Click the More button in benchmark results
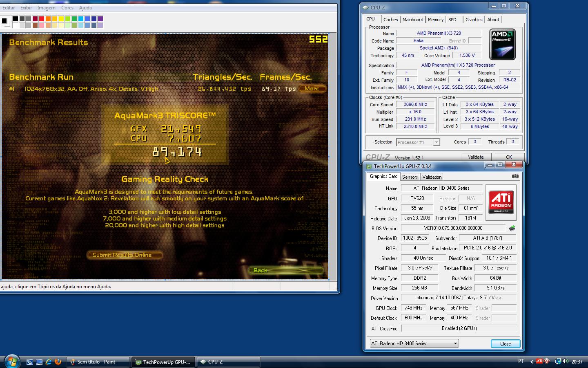The width and height of the screenshot is (588, 368). 312,88
